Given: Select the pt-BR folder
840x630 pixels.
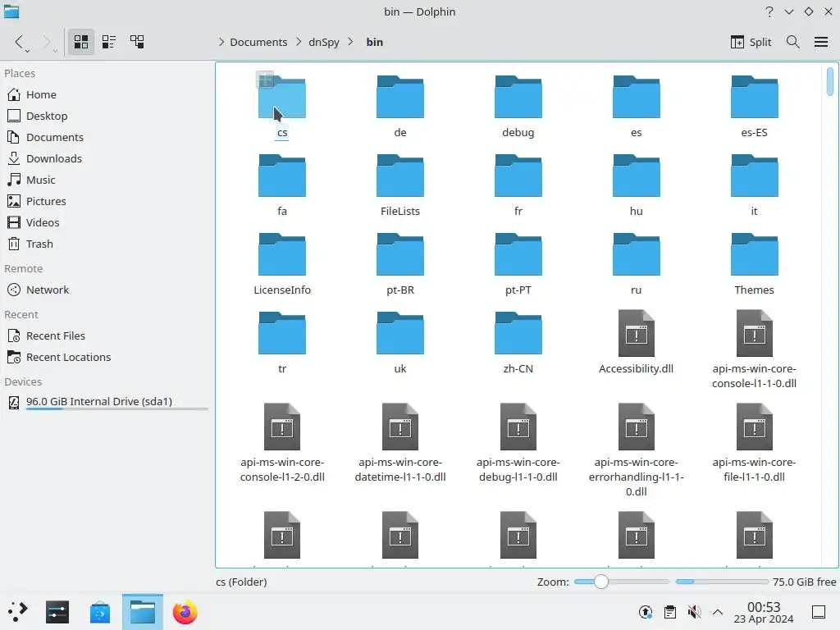Looking at the screenshot, I should (x=400, y=263).
